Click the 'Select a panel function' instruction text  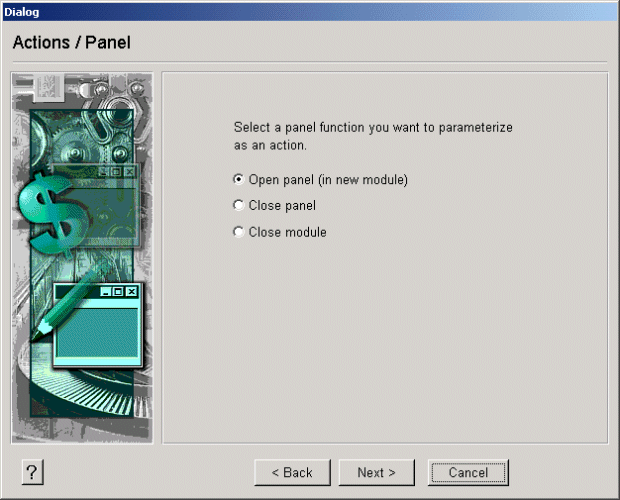[x=373, y=136]
